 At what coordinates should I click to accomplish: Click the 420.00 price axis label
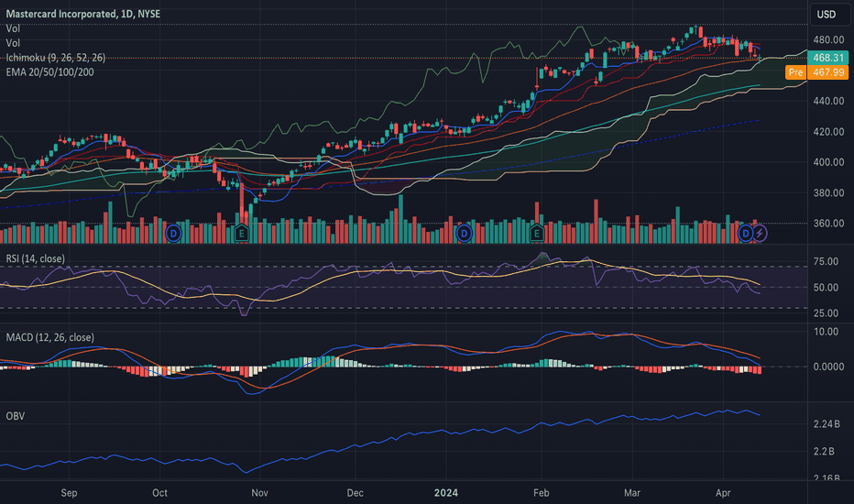click(x=828, y=131)
